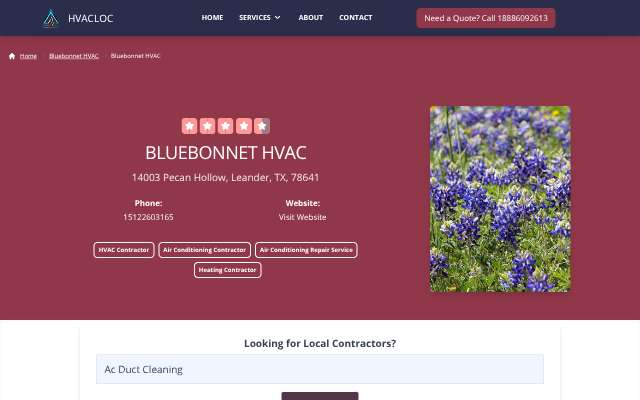Screen dimensions: 640x400
Task: Open the bluebonnet flowers photo
Action: pos(500,199)
